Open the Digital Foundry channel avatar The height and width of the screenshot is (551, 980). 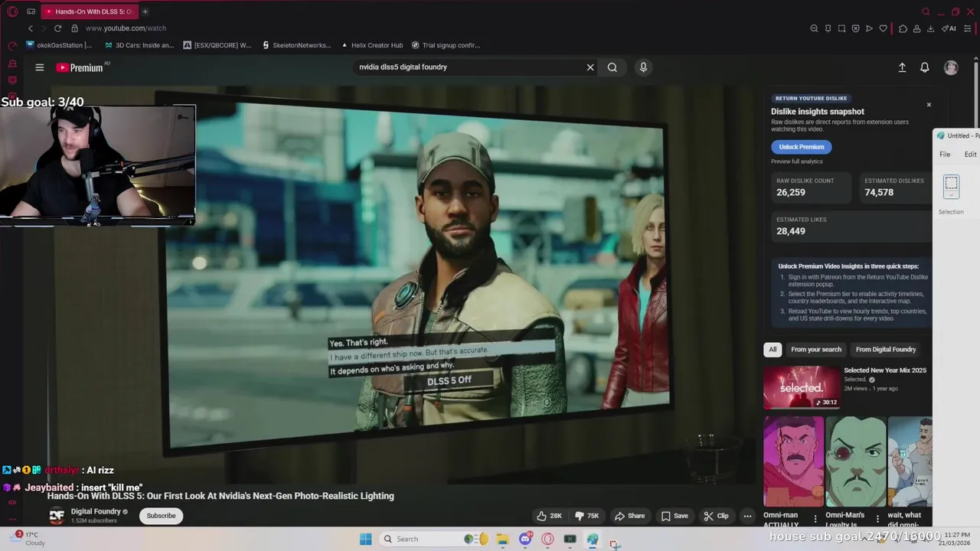57,516
